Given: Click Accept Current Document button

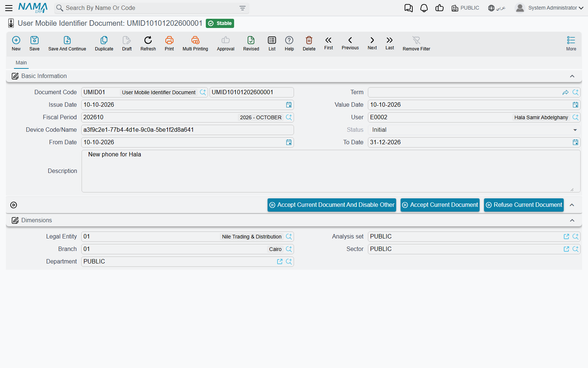Looking at the screenshot, I should tap(440, 205).
